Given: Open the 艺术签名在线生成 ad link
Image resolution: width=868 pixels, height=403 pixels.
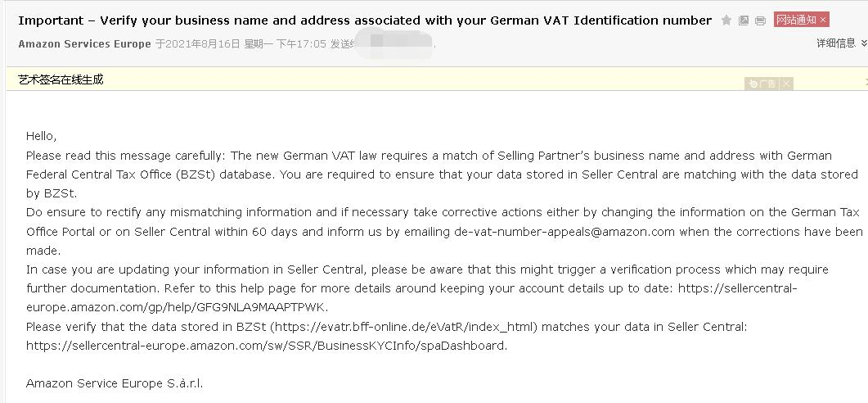Looking at the screenshot, I should pos(61,79).
